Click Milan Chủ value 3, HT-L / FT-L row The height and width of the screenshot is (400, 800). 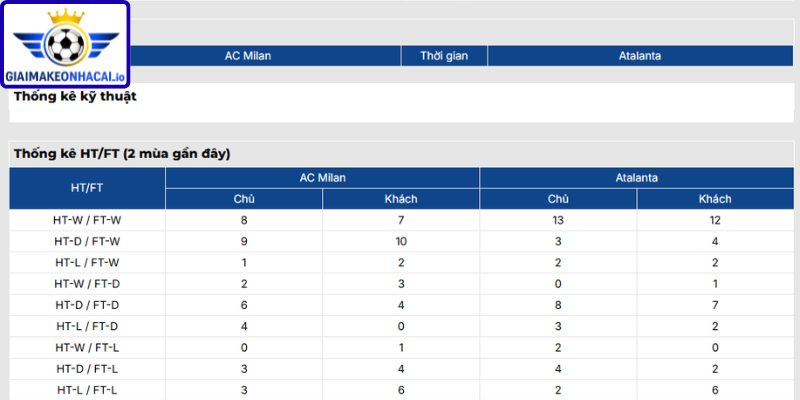click(x=244, y=390)
